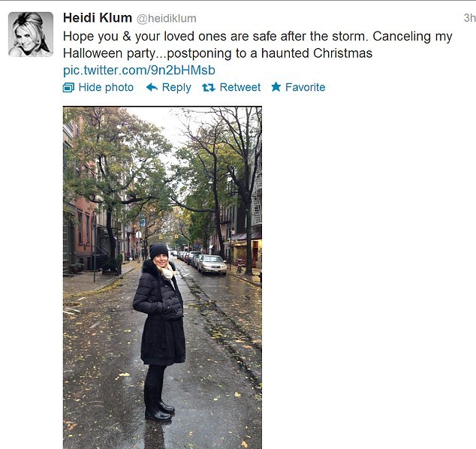The width and height of the screenshot is (476, 449).
Task: Mark tweet with Favorite text link
Action: [x=305, y=87]
